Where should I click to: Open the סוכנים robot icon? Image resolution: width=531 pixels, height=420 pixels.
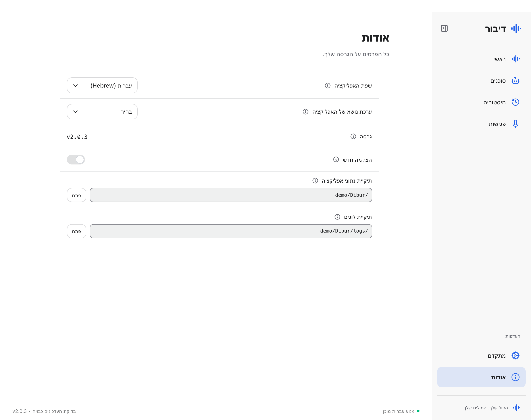click(x=515, y=81)
